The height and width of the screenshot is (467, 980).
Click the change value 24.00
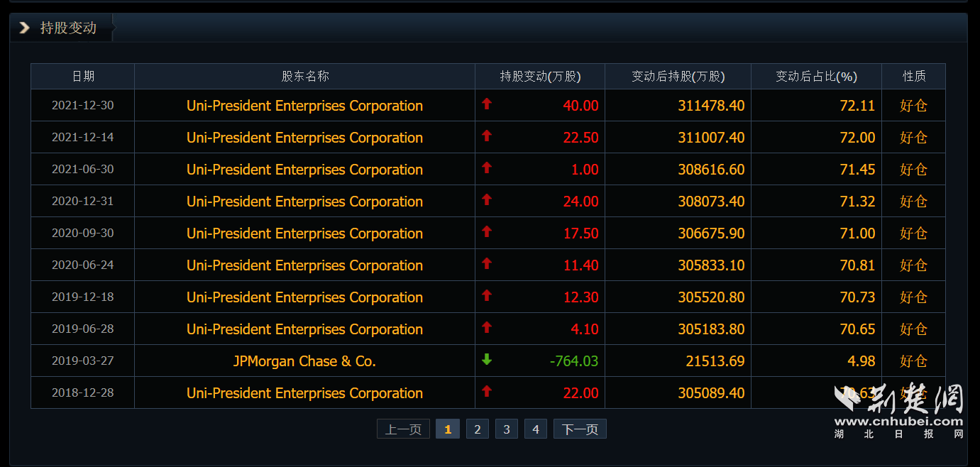pyautogui.click(x=581, y=202)
